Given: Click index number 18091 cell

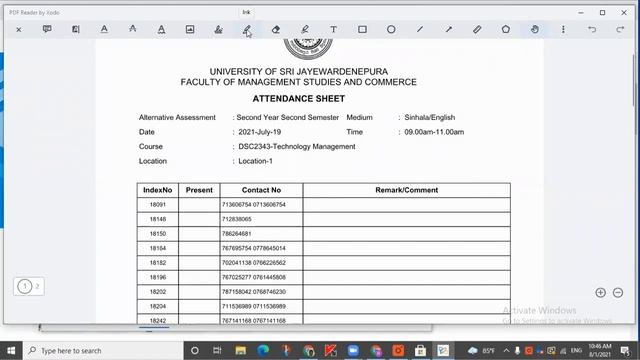Looking at the screenshot, I should click(x=158, y=204).
